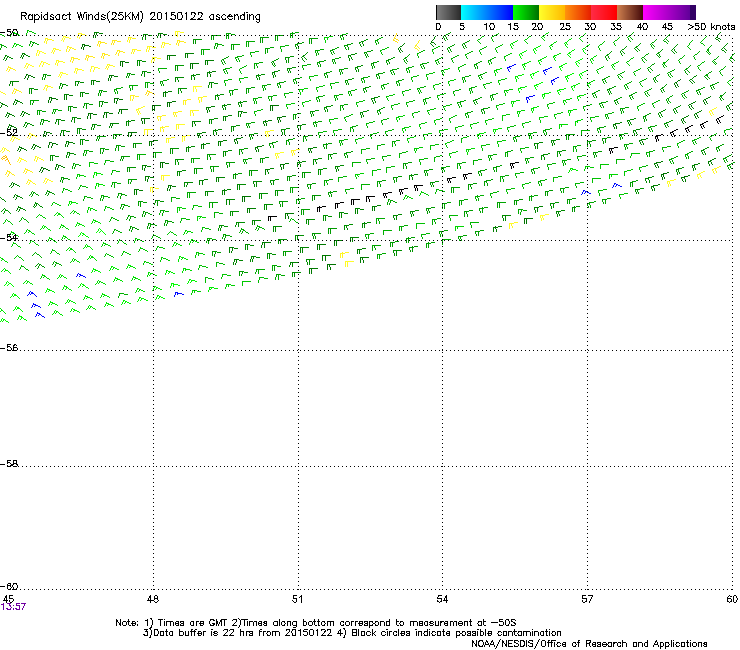Click the brown 35-40 knots legend swatch
This screenshot has width=740, height=650.
tap(630, 12)
